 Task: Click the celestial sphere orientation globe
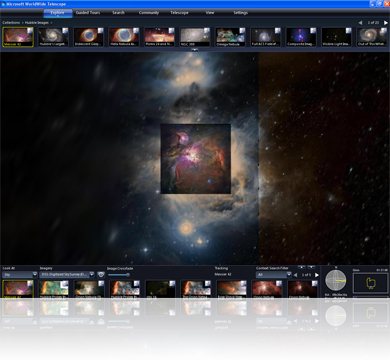click(336, 280)
